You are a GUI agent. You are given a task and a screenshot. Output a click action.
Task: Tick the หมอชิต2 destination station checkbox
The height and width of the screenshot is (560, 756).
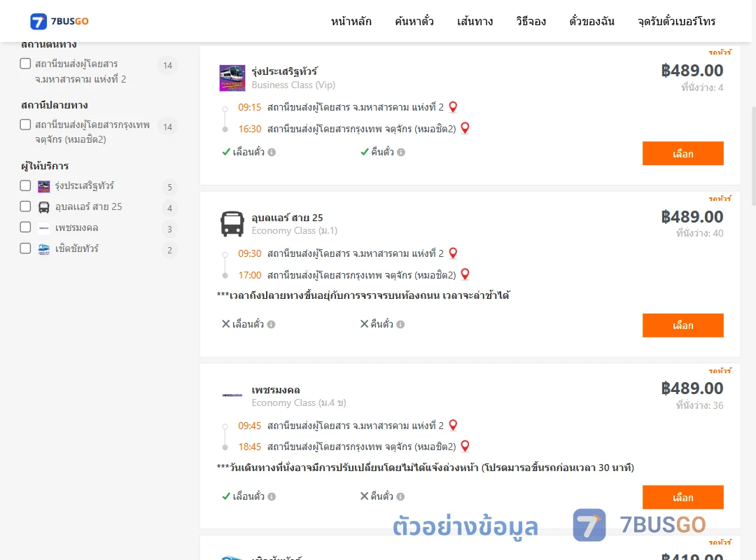(x=26, y=125)
